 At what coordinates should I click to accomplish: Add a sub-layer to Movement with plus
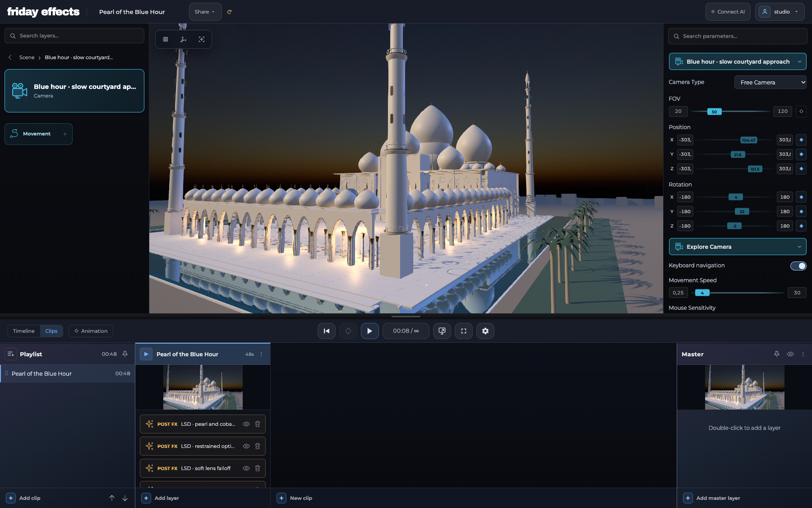[65, 134]
